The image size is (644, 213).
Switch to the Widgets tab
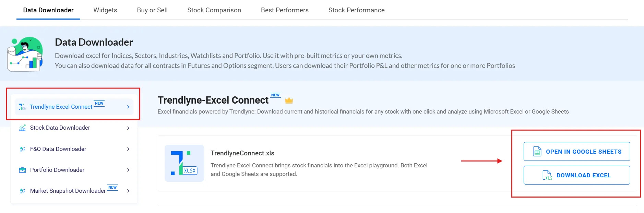point(105,10)
